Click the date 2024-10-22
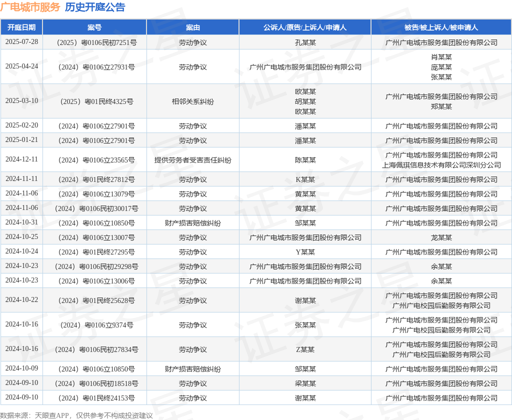Image resolution: width=512 pixels, height=420 pixels. 21,300
